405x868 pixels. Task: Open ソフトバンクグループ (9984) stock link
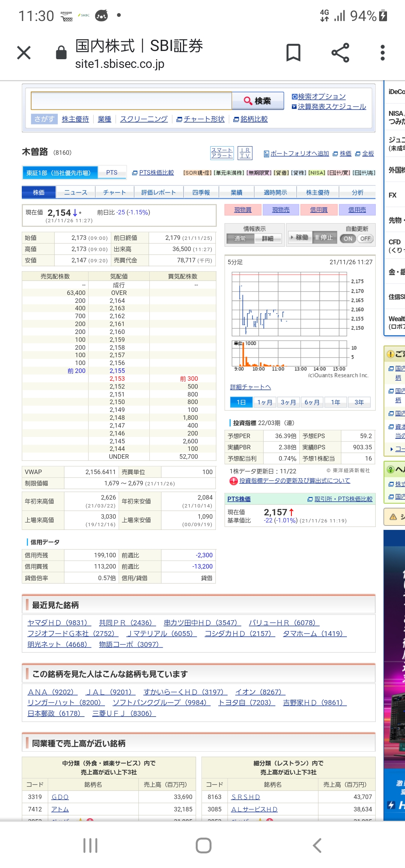tap(161, 702)
